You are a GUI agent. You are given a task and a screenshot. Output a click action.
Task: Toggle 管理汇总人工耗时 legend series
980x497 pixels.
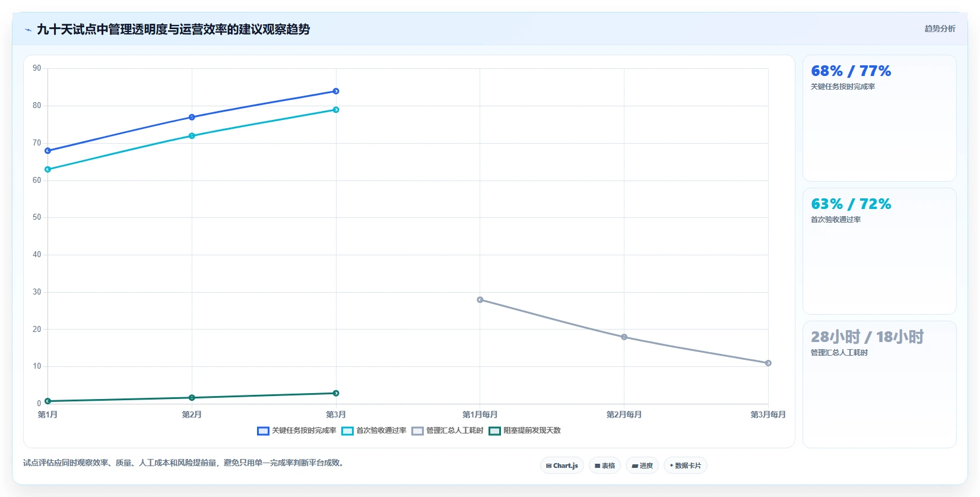click(x=448, y=430)
